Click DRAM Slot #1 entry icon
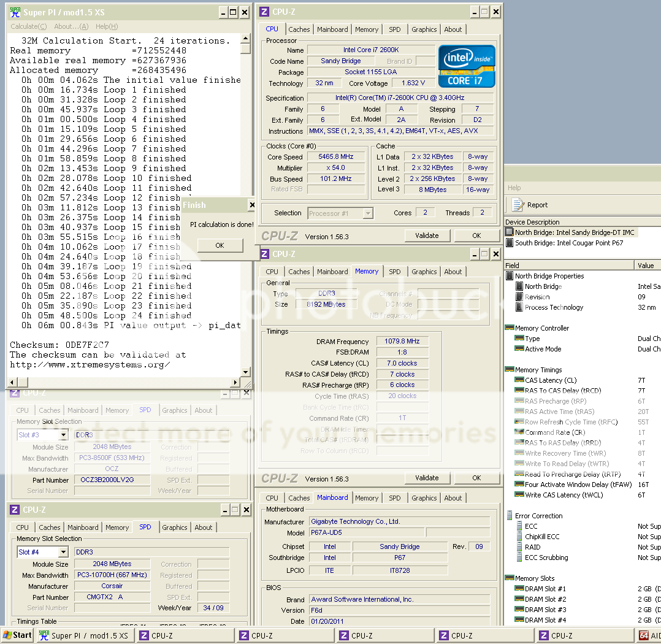661x644 pixels. coord(519,589)
